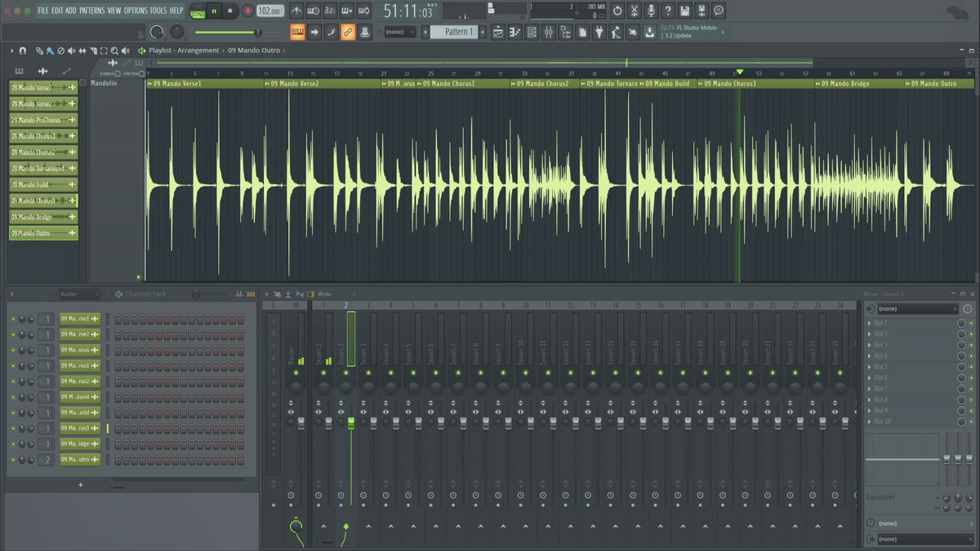Click the microphone one-click recording icon
This screenshot has height=551, width=980.
click(651, 11)
